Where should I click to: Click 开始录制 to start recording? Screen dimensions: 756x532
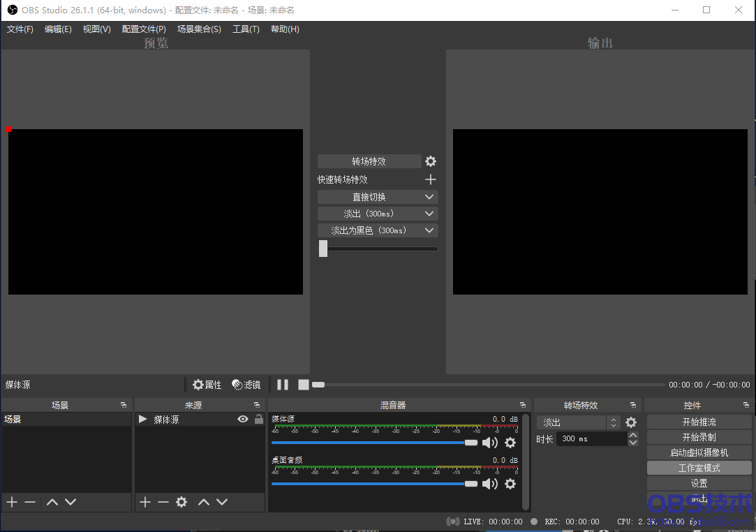click(699, 438)
